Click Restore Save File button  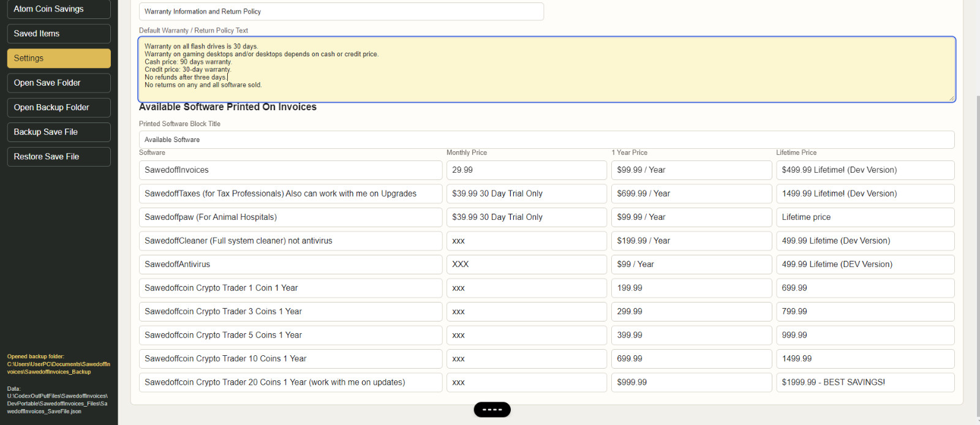point(59,156)
